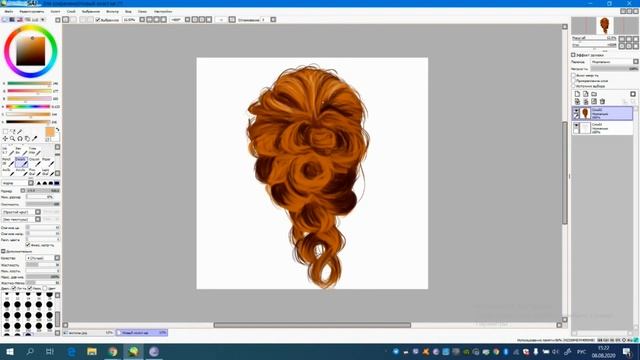
Task: Select the rectangular selection tool
Action: pos(5,131)
